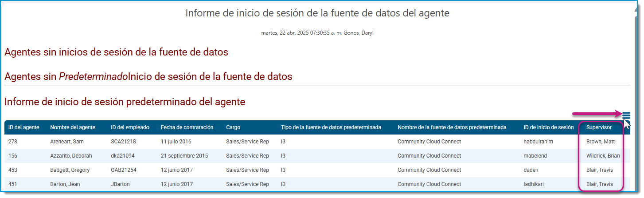Click supervisor Brown, Matt

point(600,142)
